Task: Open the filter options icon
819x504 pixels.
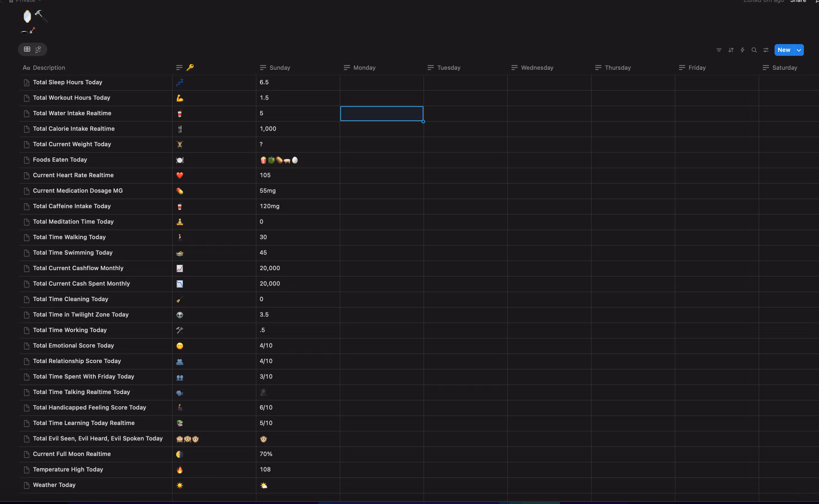Action: pyautogui.click(x=719, y=50)
